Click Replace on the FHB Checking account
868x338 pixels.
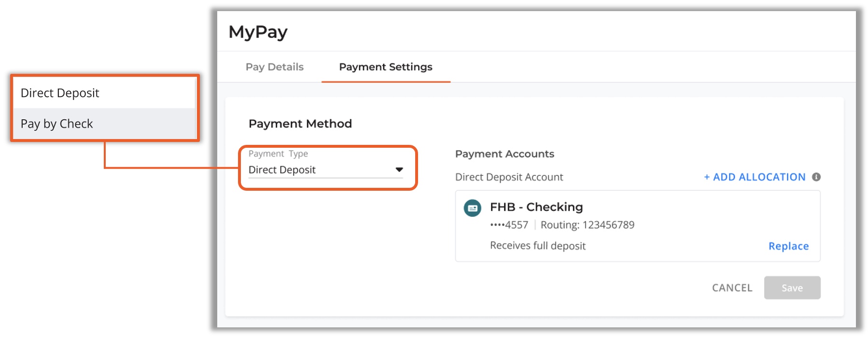788,246
